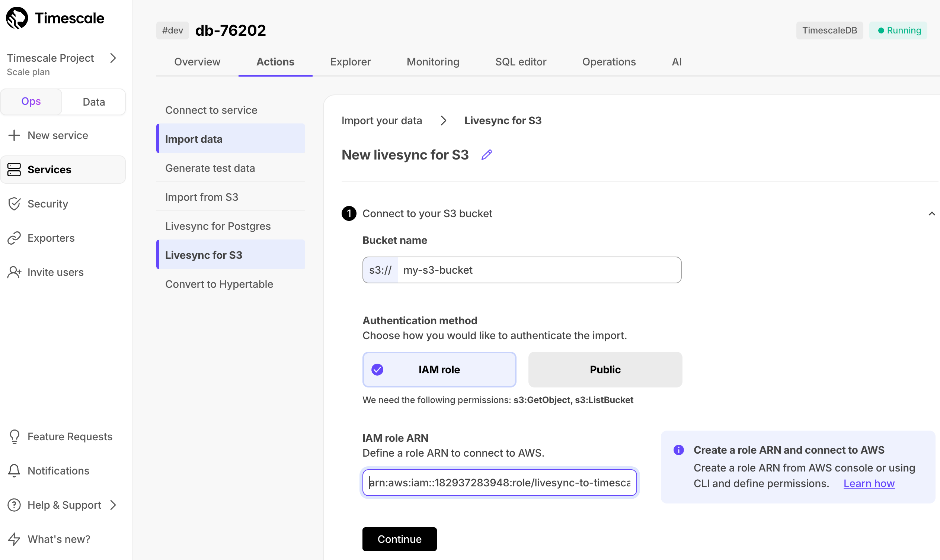Select Import from S3 action
The width and height of the screenshot is (940, 560).
pyautogui.click(x=231, y=197)
